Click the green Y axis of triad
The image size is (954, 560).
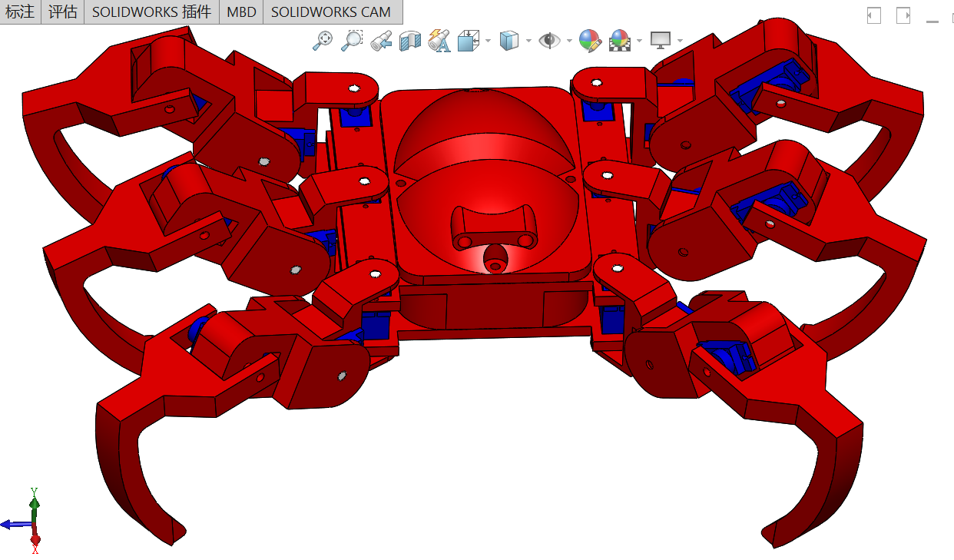click(x=34, y=503)
